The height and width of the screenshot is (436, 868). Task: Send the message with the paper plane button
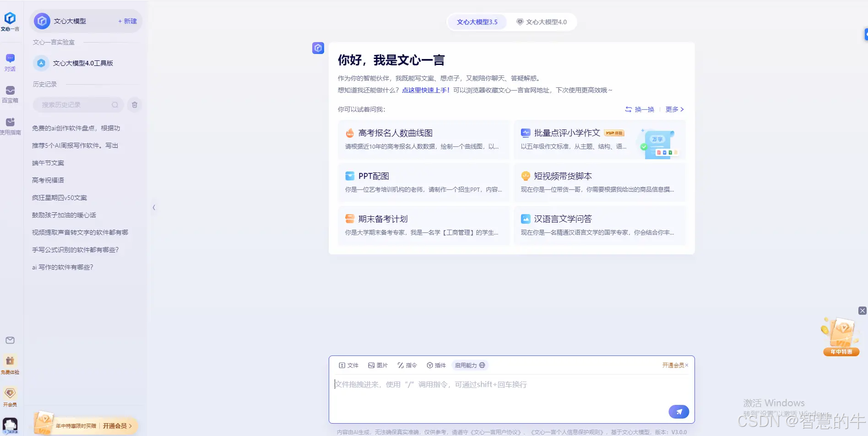click(679, 412)
